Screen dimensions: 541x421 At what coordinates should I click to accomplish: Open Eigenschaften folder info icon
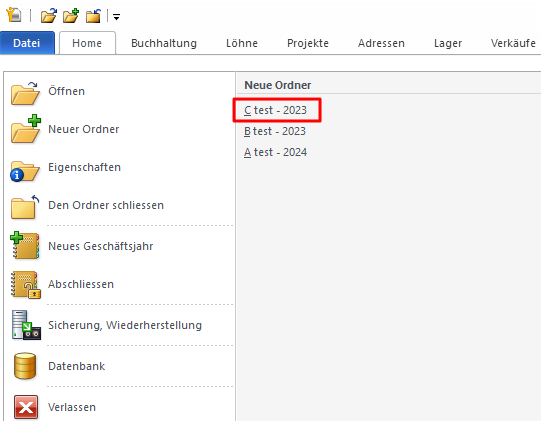[24, 171]
